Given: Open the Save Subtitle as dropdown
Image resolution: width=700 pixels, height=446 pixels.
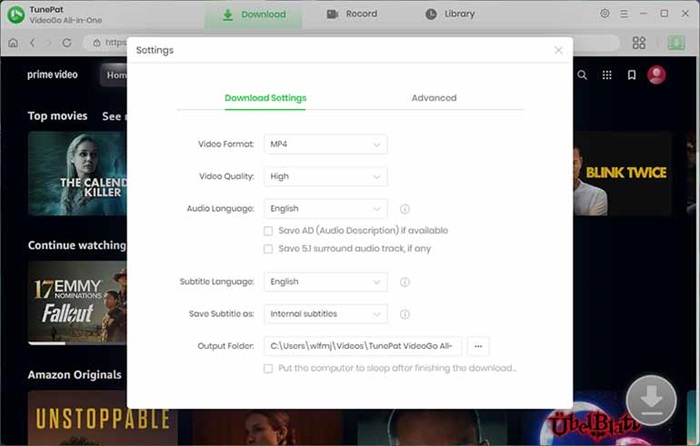Looking at the screenshot, I should [x=325, y=314].
